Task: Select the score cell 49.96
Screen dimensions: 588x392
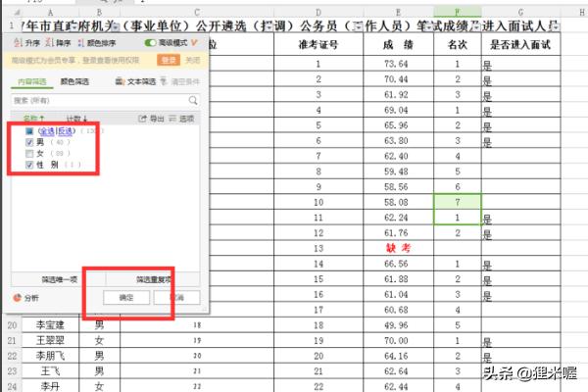Action: click(398, 324)
